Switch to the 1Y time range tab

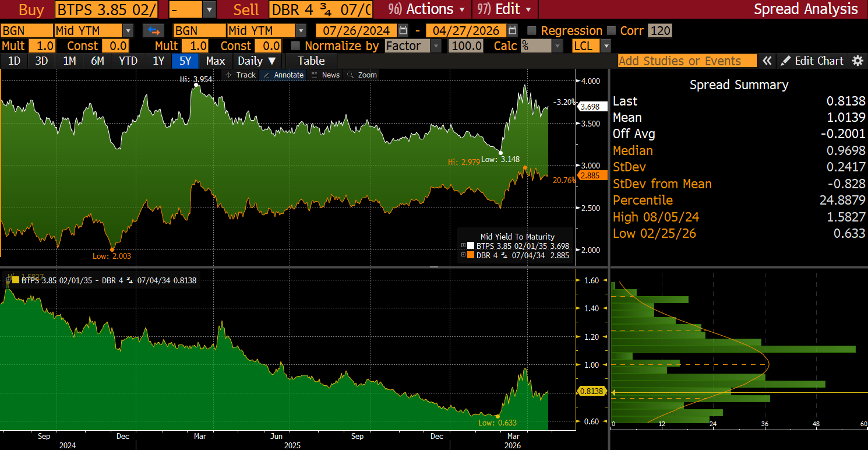158,61
